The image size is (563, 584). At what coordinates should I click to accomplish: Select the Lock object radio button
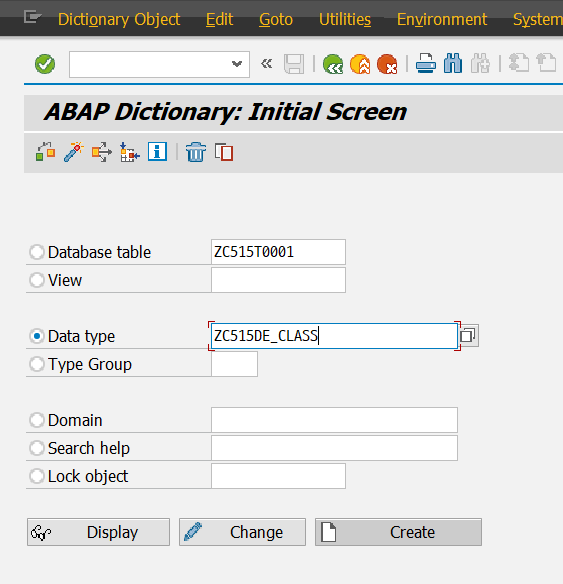point(37,476)
